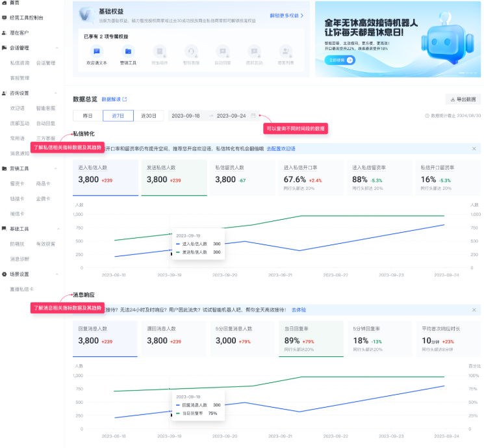Screen dimensions: 484x448
Task: Click the external-link icon after 数据解读
Action: (x=125, y=99)
